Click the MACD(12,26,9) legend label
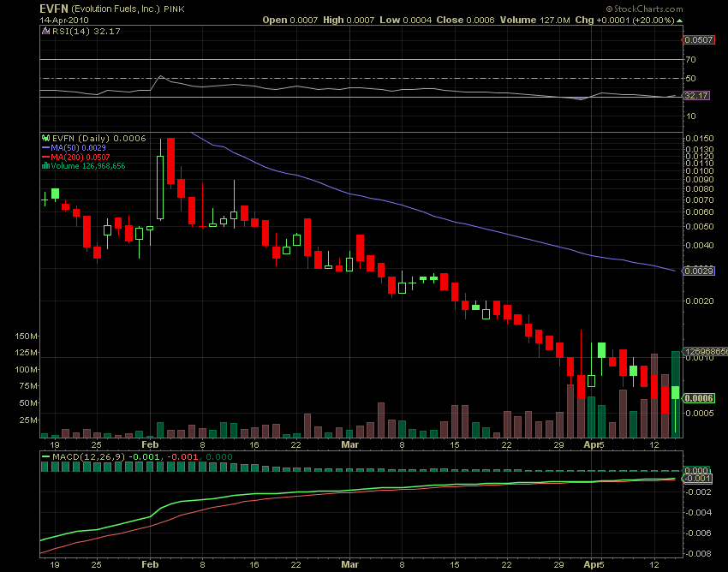Image resolution: width=728 pixels, height=572 pixels. point(89,457)
